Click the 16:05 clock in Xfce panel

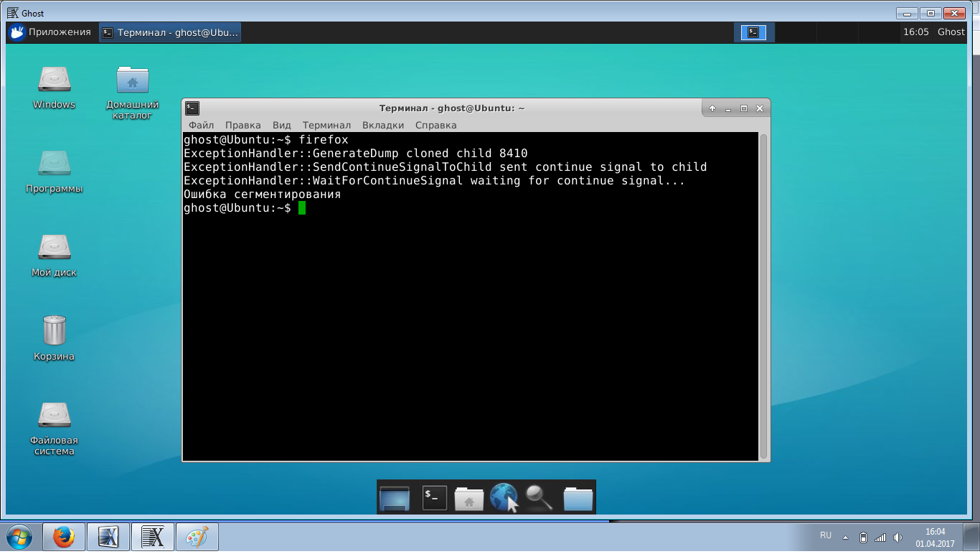916,32
